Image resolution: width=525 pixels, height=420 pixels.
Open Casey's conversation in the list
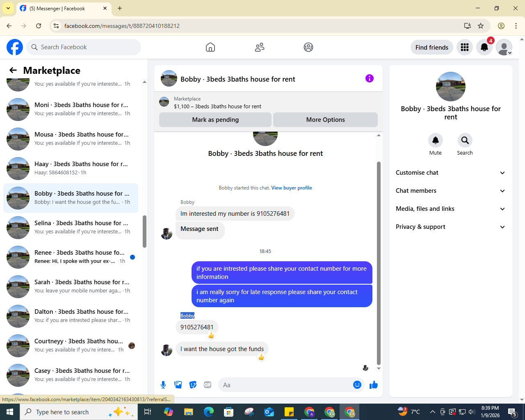click(71, 375)
